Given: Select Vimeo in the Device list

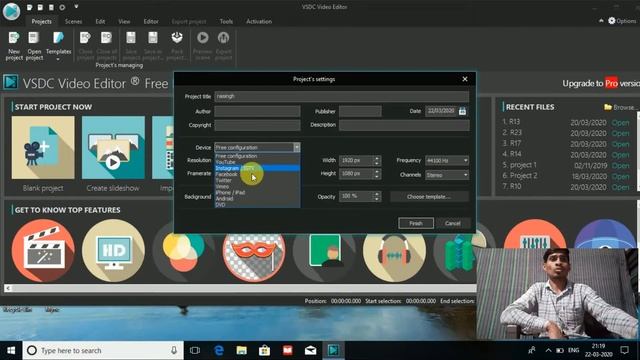Looking at the screenshot, I should pos(257,187).
